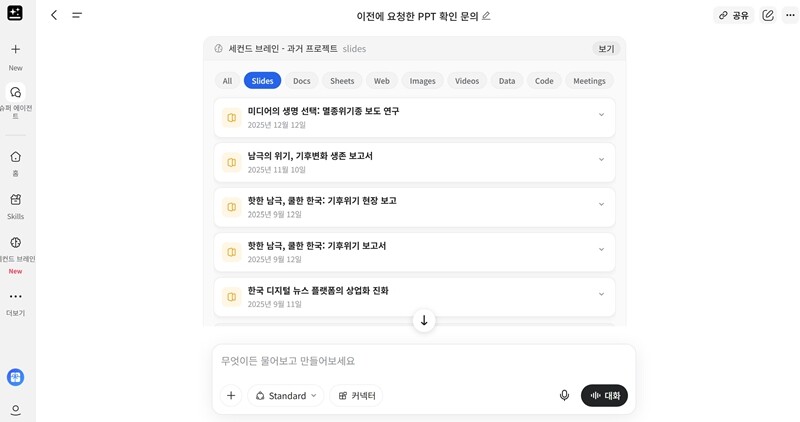Click the scroll-down arrow button

424,320
